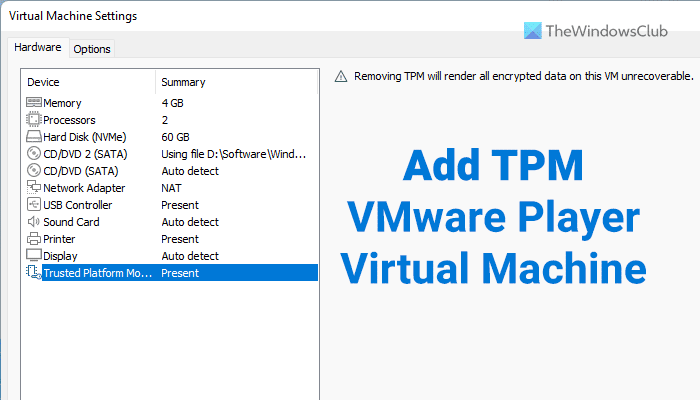
Task: Open the Options tab
Action: coord(92,49)
